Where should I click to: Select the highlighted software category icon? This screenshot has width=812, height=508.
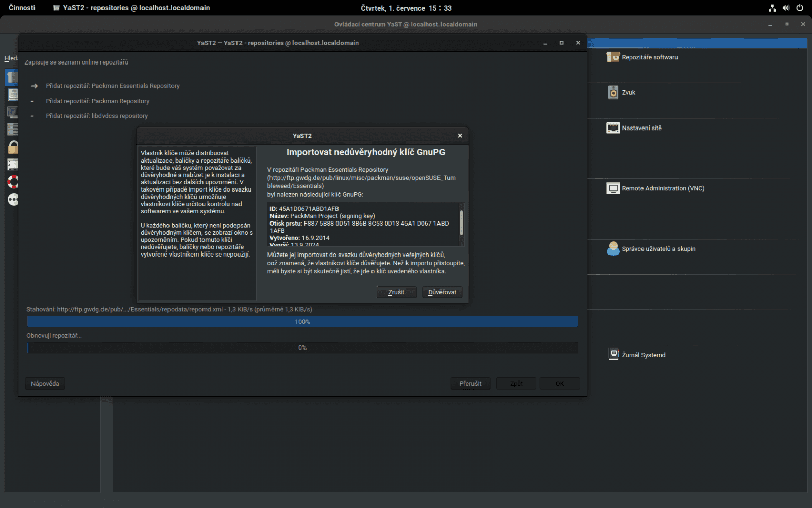[13, 77]
